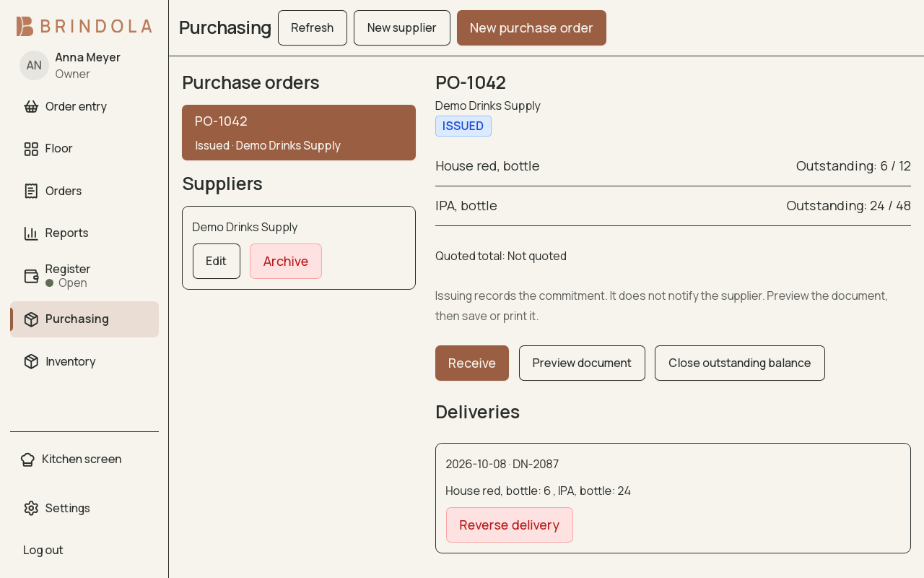Viewport: 924px width, 578px height.
Task: Click the Orders receipt icon
Action: (x=31, y=191)
